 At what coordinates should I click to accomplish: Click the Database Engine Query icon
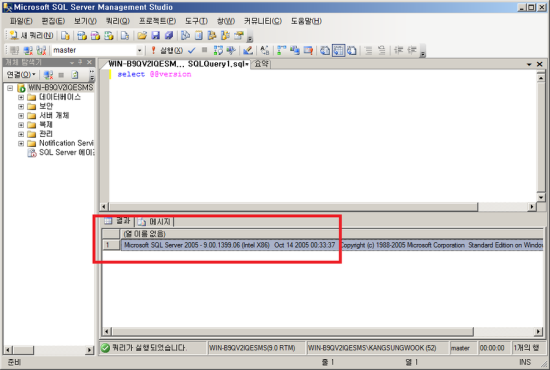[65, 35]
